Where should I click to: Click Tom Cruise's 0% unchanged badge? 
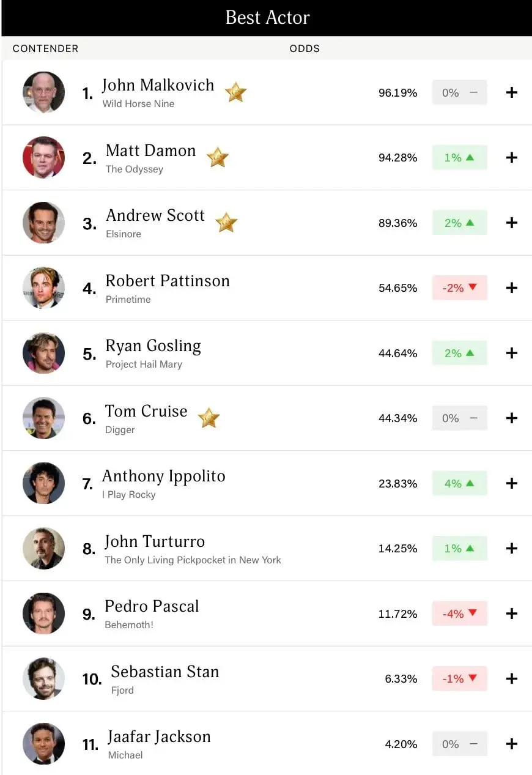coord(459,418)
